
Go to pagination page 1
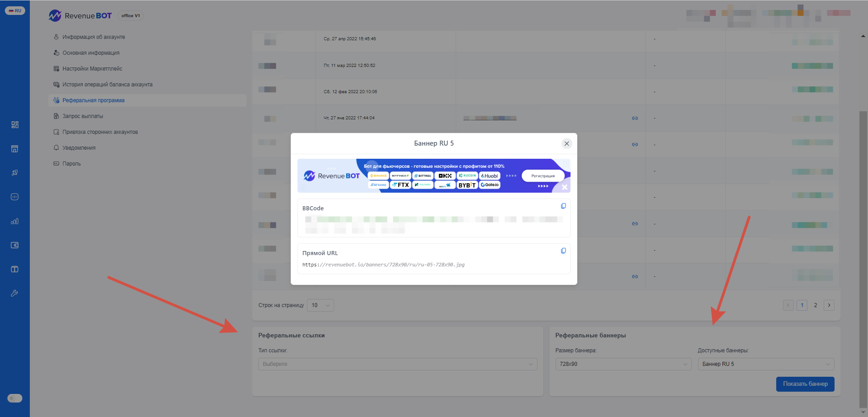click(802, 305)
